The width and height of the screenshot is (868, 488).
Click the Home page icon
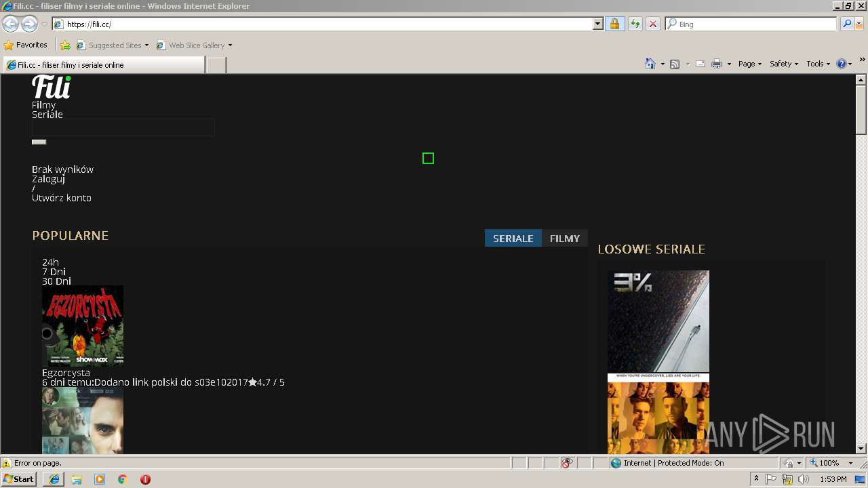click(x=650, y=64)
